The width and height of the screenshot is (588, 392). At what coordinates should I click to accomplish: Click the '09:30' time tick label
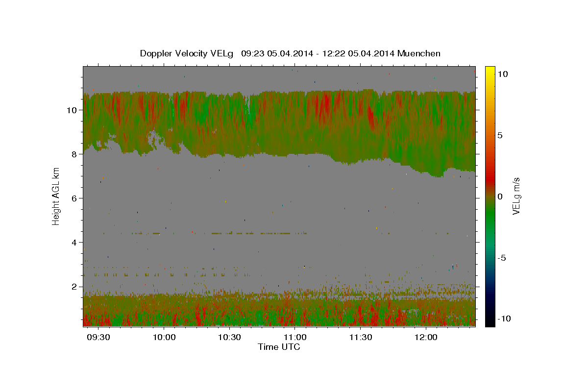point(99,338)
